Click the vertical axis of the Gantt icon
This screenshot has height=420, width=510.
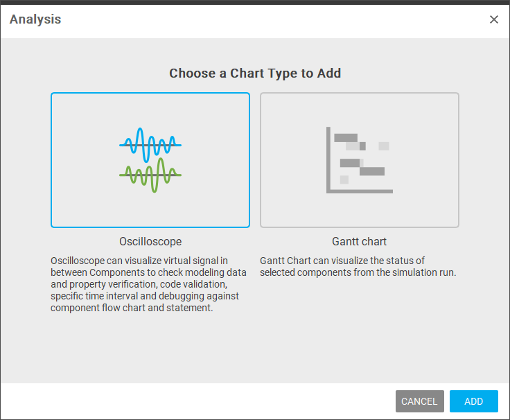click(x=328, y=159)
